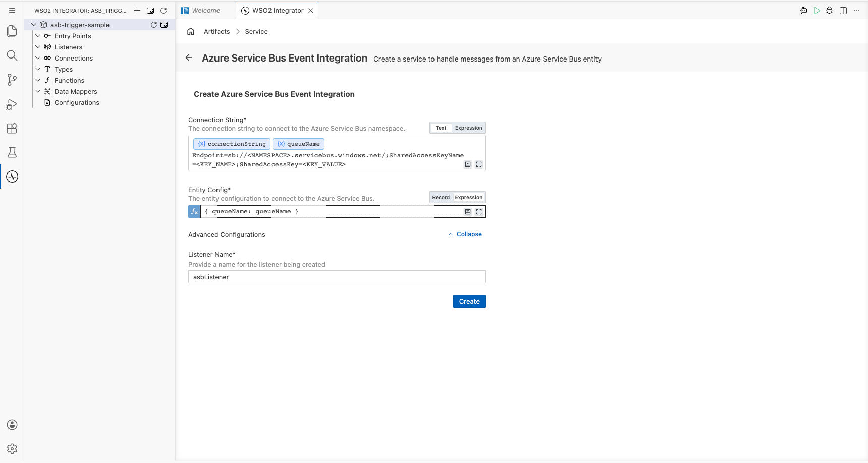Click Service in the breadcrumb

point(256,31)
